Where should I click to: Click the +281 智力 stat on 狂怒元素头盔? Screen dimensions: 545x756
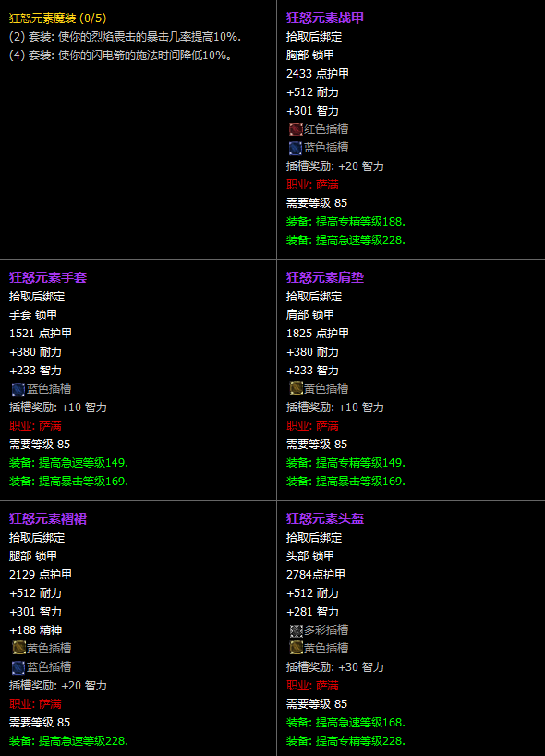pos(313,611)
